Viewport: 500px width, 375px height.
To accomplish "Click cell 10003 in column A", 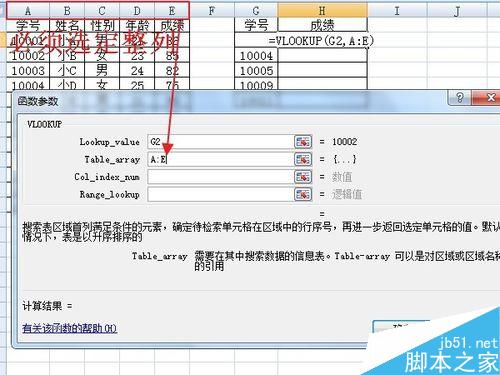I will pos(28,70).
